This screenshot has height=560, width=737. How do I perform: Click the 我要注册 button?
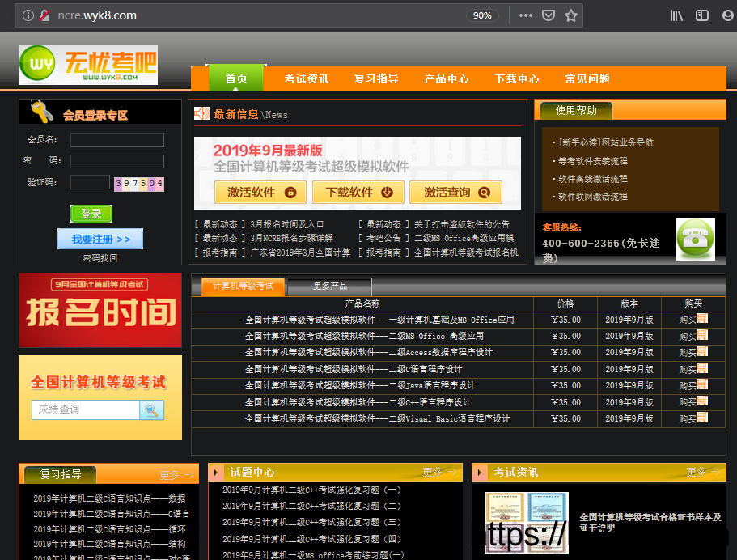pyautogui.click(x=100, y=240)
